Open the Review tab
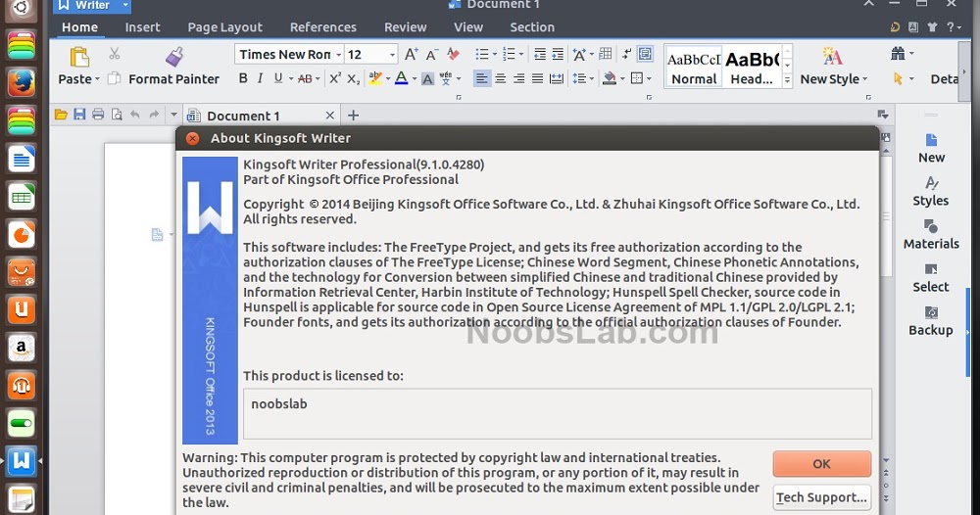 click(x=405, y=27)
